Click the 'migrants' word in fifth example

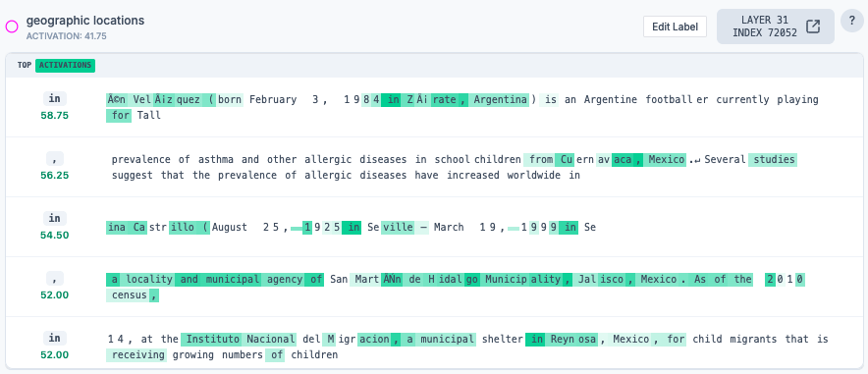pyautogui.click(x=753, y=339)
